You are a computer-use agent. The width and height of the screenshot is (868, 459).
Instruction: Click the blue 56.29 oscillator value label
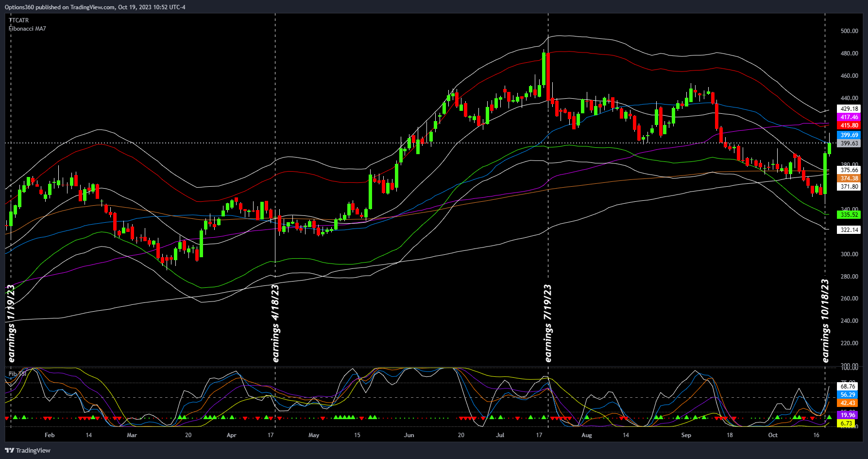(848, 395)
